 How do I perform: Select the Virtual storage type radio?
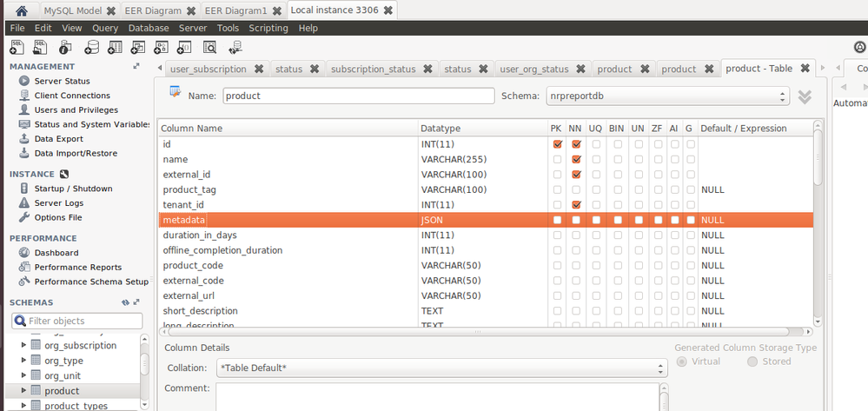point(682,361)
